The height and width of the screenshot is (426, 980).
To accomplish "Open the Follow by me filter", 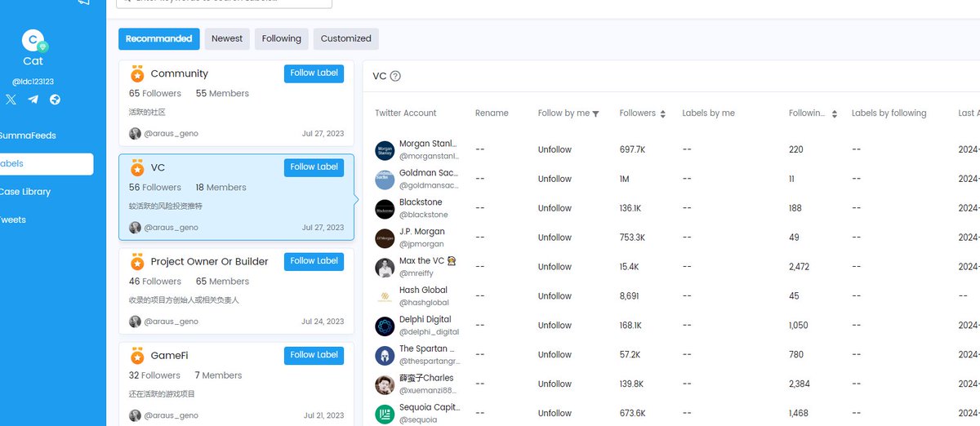I will click(595, 113).
